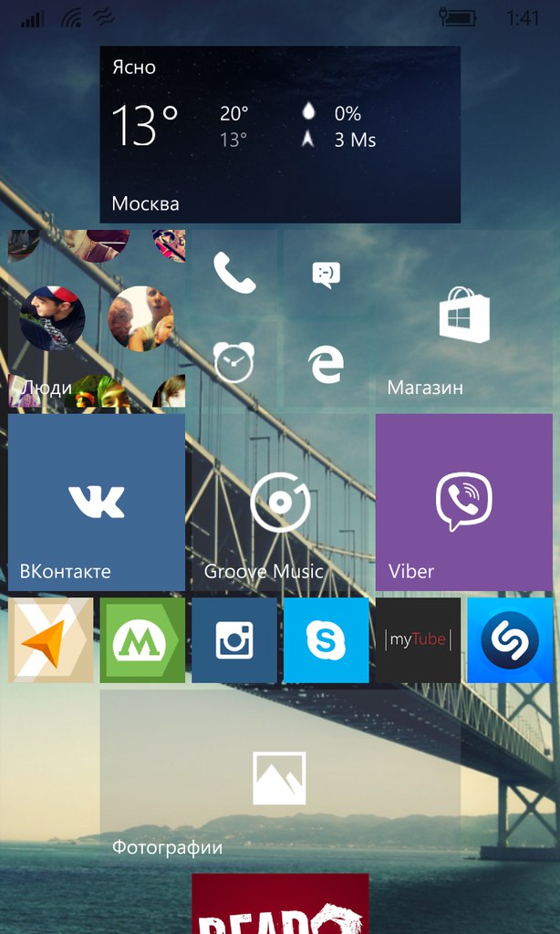Open the Shazam tile
Viewport: 560px width, 934px height.
[510, 640]
